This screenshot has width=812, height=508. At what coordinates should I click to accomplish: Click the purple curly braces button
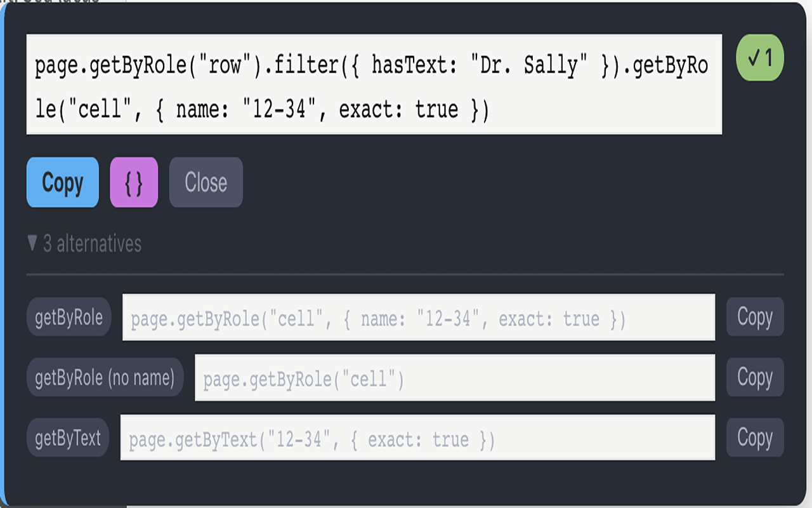tap(134, 182)
